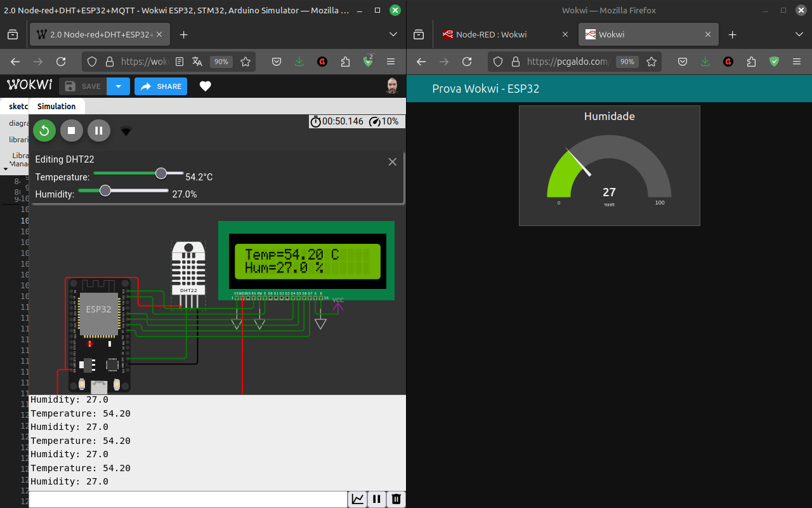
Task: Go back in left Firefox
Action: tap(15, 62)
